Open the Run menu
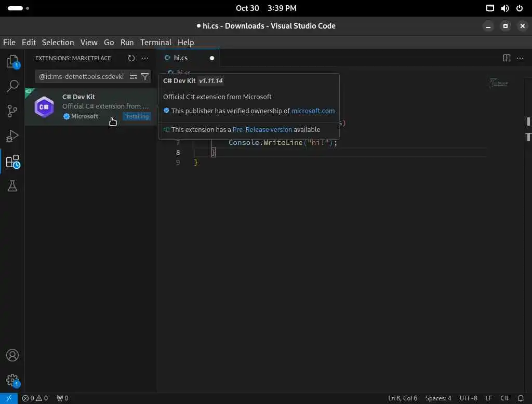 [127, 43]
